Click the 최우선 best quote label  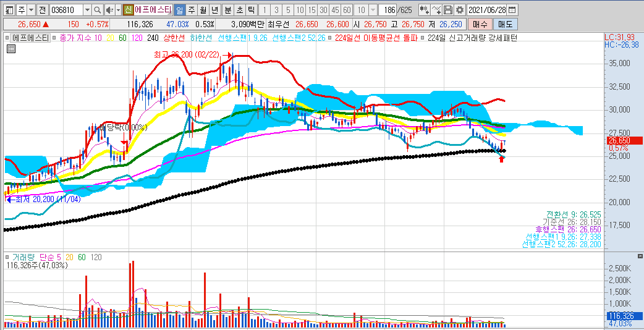tap(278, 25)
